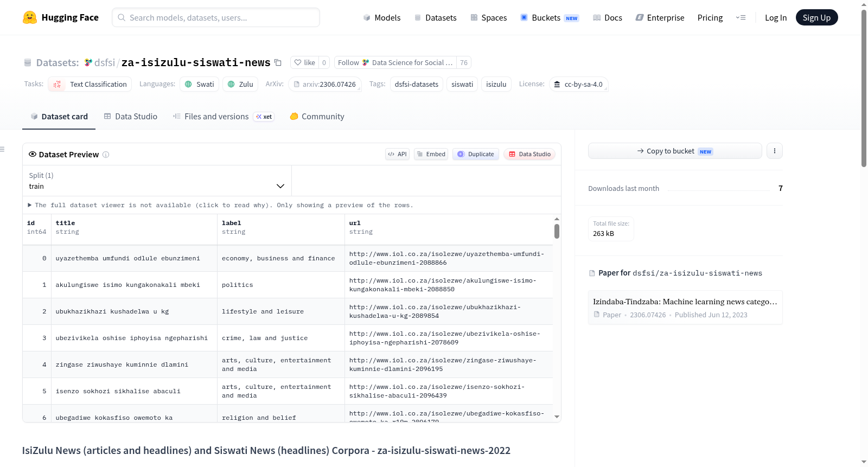Go to the Community tab
868x467 pixels.
[x=317, y=117]
